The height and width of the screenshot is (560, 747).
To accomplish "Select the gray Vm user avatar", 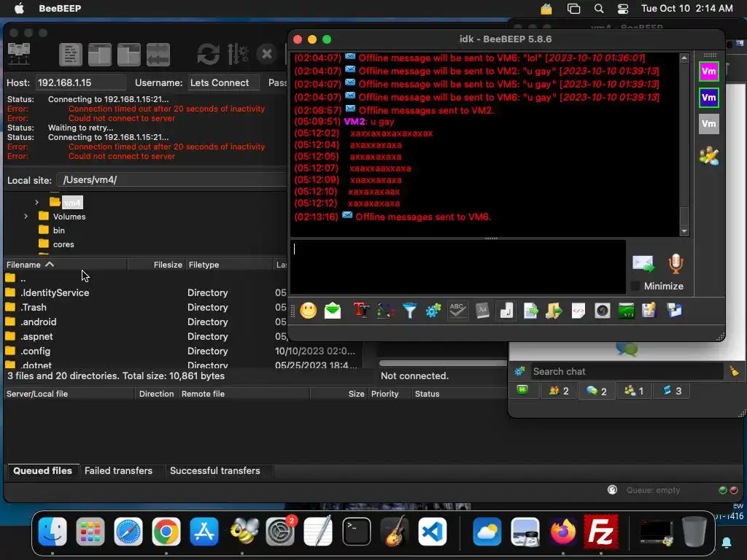I will 708,124.
